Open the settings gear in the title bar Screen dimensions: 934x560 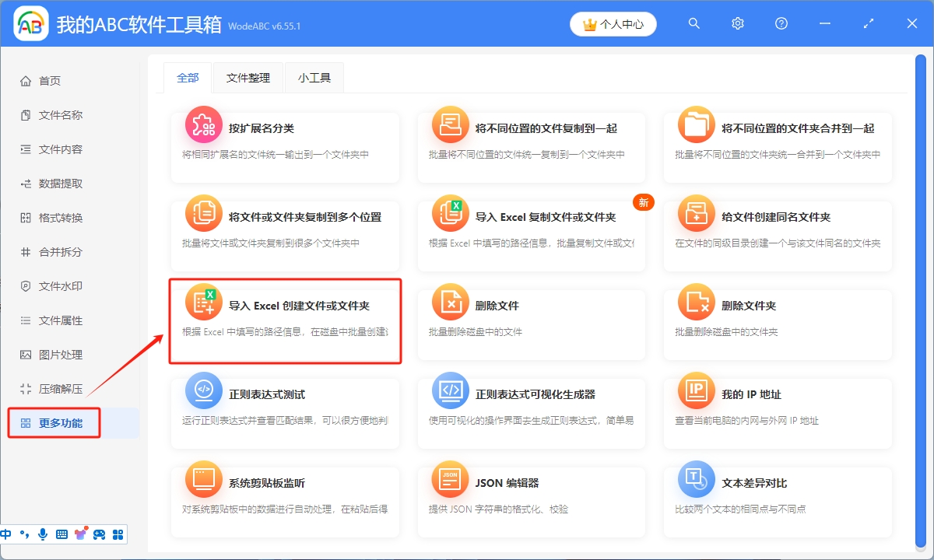(737, 23)
